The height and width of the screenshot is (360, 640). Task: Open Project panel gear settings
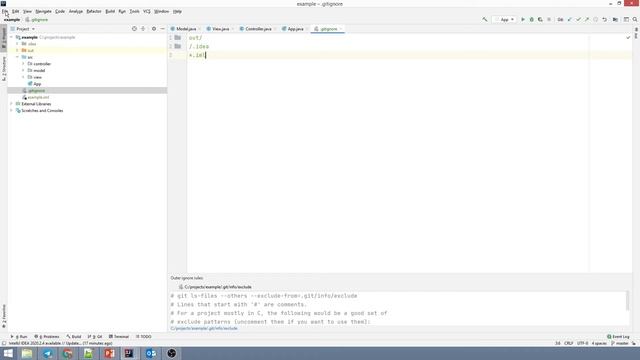click(154, 29)
